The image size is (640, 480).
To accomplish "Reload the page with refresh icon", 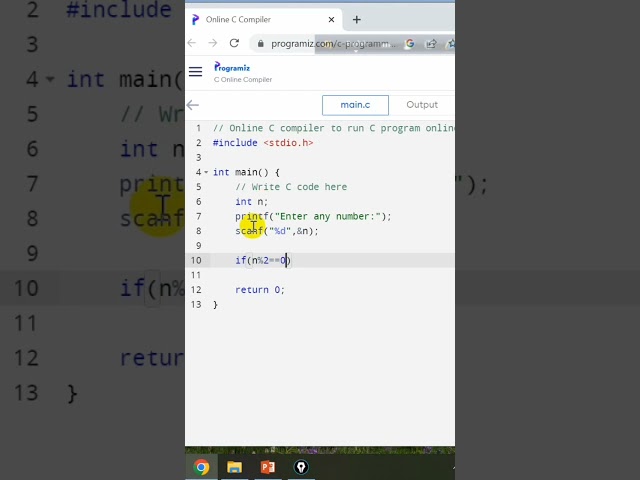I will (x=234, y=43).
